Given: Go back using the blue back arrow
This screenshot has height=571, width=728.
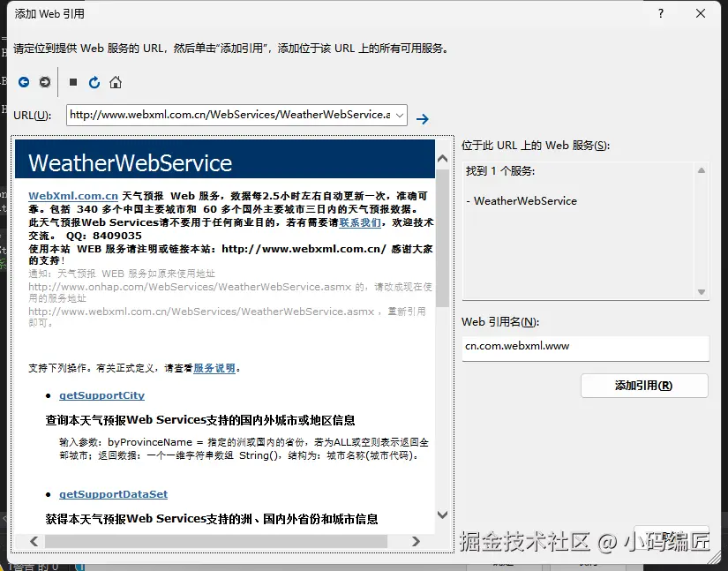Looking at the screenshot, I should (24, 82).
